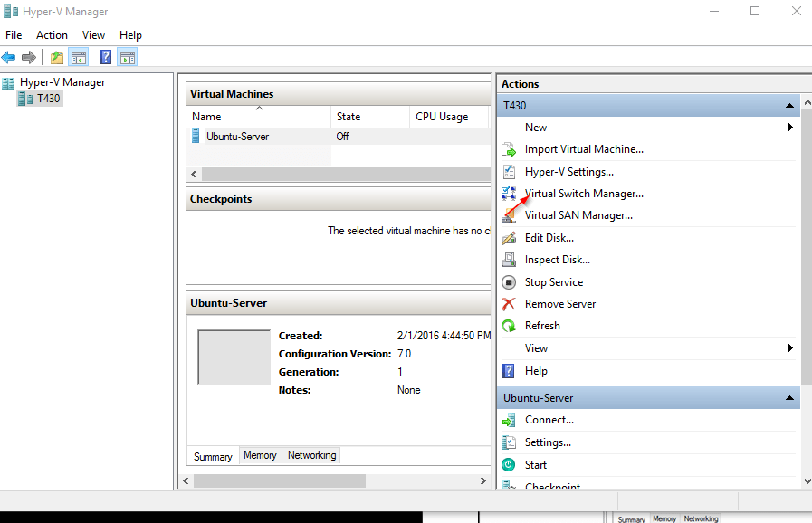Click the blue Help toolbar icon
This screenshot has height=523, width=812.
106,57
